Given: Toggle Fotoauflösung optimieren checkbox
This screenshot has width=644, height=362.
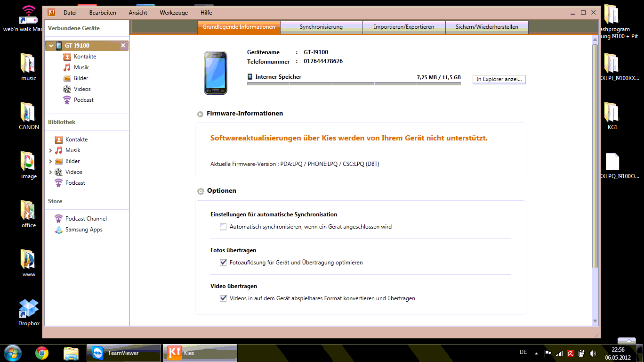Looking at the screenshot, I should (x=223, y=263).
